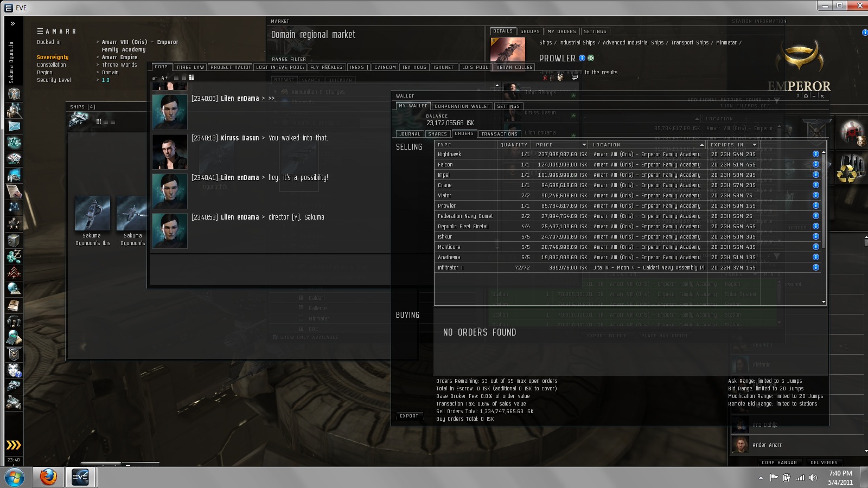This screenshot has height=488, width=868.
Task: Open the Journal book icon in Neocom
Action: click(x=14, y=305)
